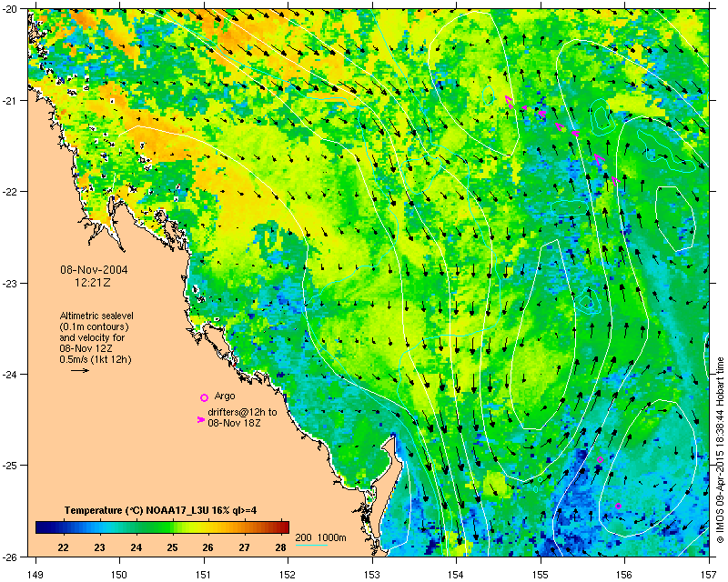
Task: Click the 0.5m/s reference velocity arrow
Action: (80, 370)
